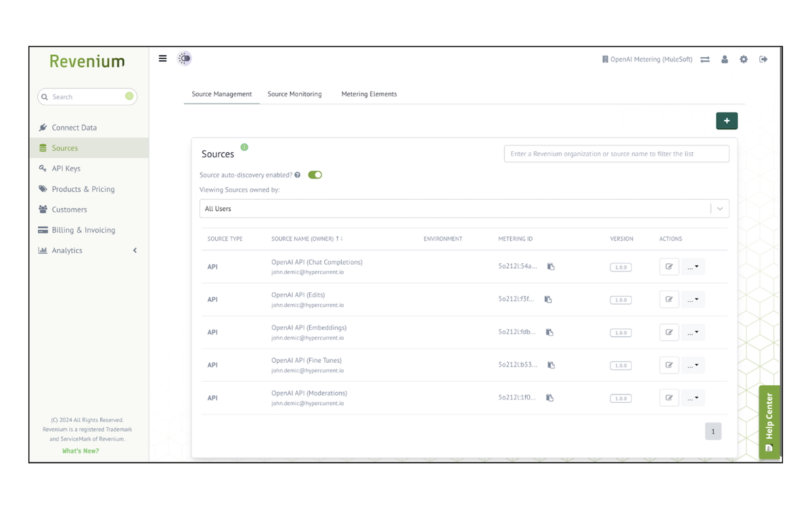Edit the OpenAI API (Moderations) source
812x507 pixels.
(x=669, y=398)
